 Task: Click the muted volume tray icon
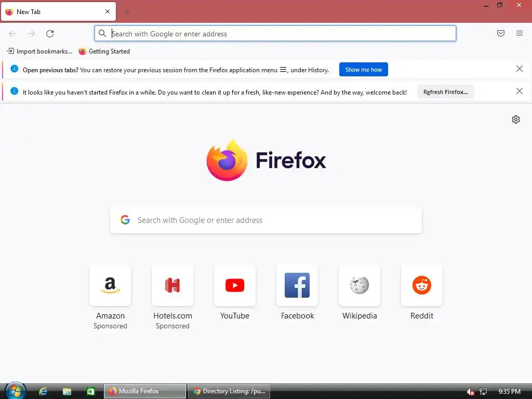click(470, 392)
